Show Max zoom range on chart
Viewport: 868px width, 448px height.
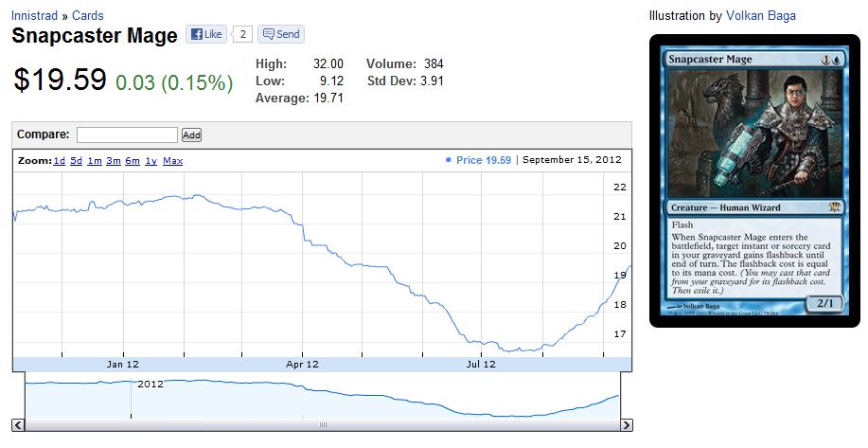point(172,161)
